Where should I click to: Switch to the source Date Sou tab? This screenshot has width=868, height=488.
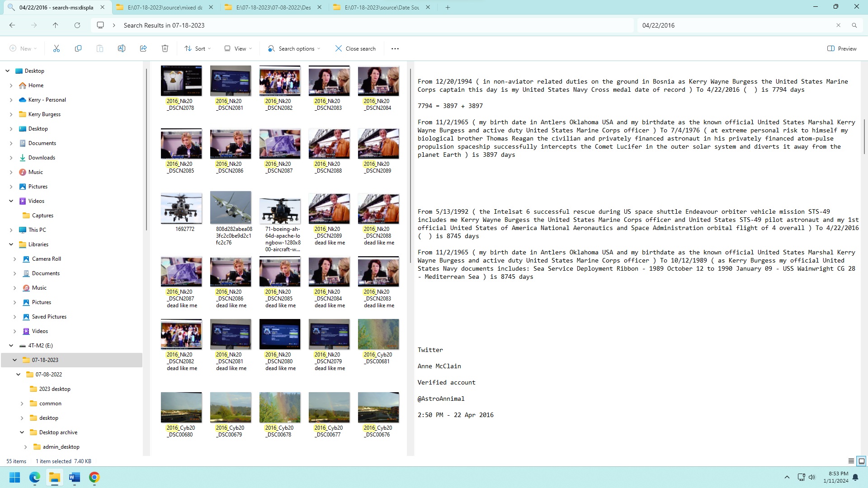382,7
